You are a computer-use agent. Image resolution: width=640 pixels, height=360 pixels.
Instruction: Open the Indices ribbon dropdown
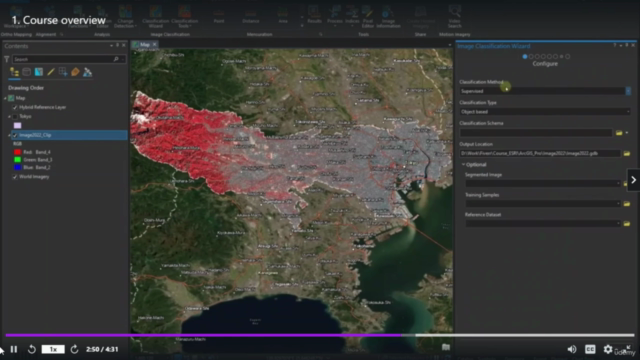tap(352, 16)
